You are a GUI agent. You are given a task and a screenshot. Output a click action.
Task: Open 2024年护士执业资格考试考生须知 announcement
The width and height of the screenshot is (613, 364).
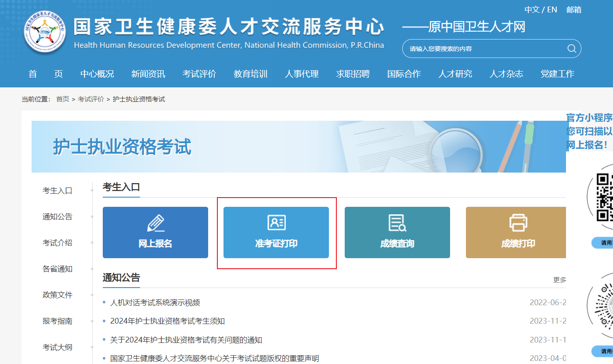[167, 321]
